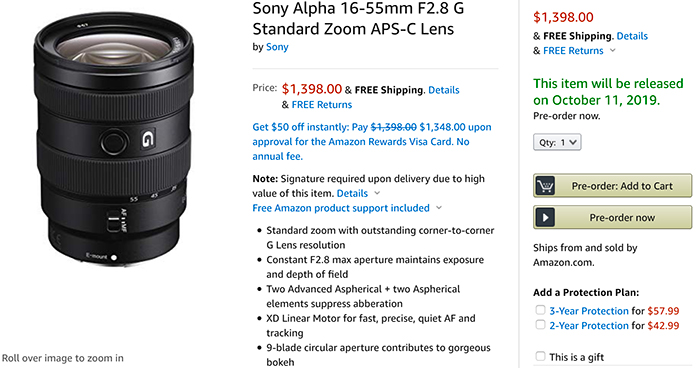The image size is (700, 368).
Task: Click Pre-order: Add to Cart button
Action: tap(612, 186)
